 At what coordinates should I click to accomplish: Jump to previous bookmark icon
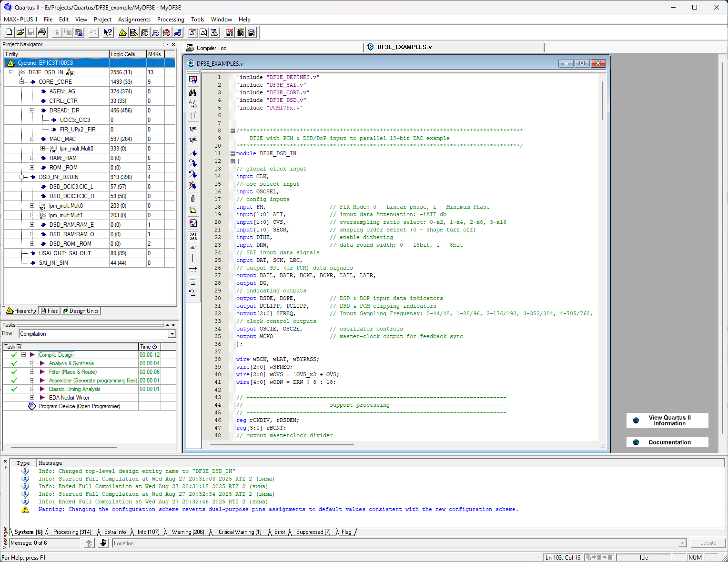point(192,174)
